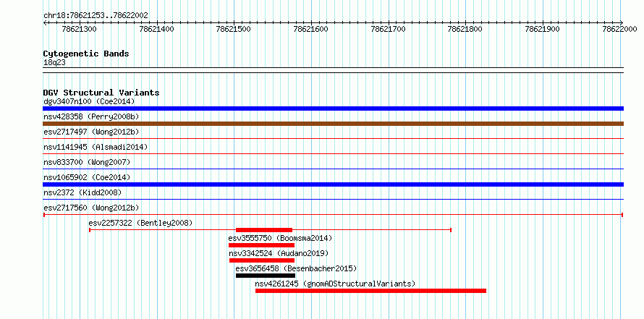Select the thick red esv2257322 inner segment
Viewport: 644px width, 319px height.
coord(263,230)
